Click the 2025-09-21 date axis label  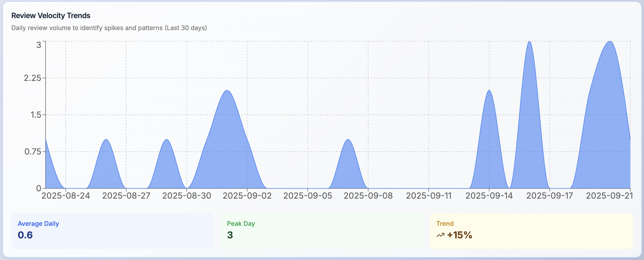click(x=609, y=196)
